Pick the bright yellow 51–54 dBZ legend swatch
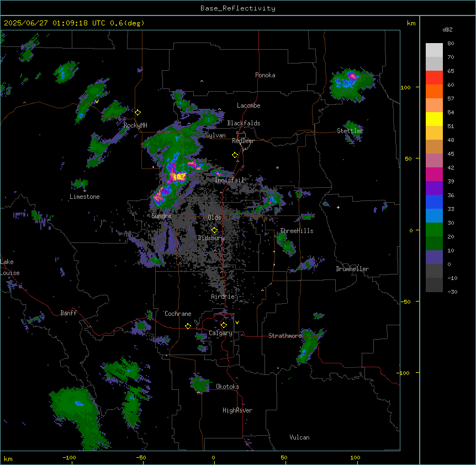476x465 pixels. point(434,119)
